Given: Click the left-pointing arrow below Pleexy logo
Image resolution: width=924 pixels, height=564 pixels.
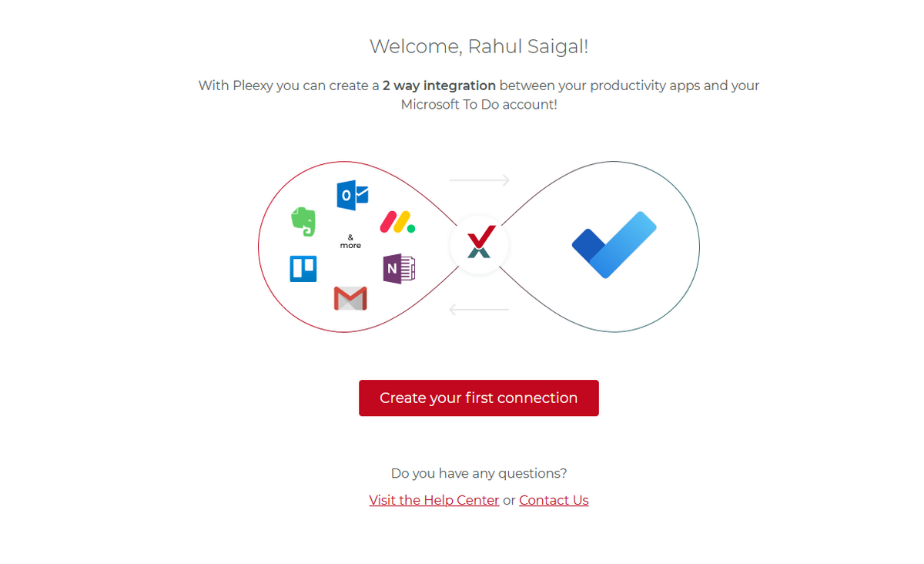Looking at the screenshot, I should click(479, 310).
